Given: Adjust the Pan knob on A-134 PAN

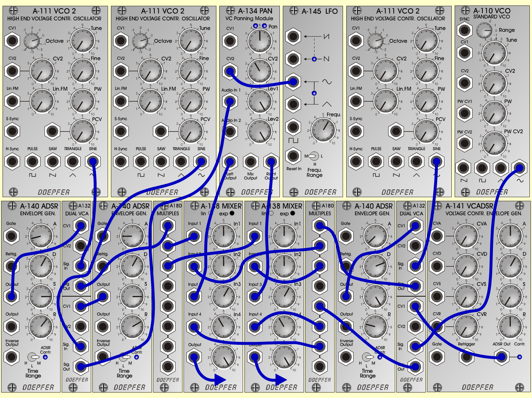Looking at the screenshot, I should click(x=260, y=40).
